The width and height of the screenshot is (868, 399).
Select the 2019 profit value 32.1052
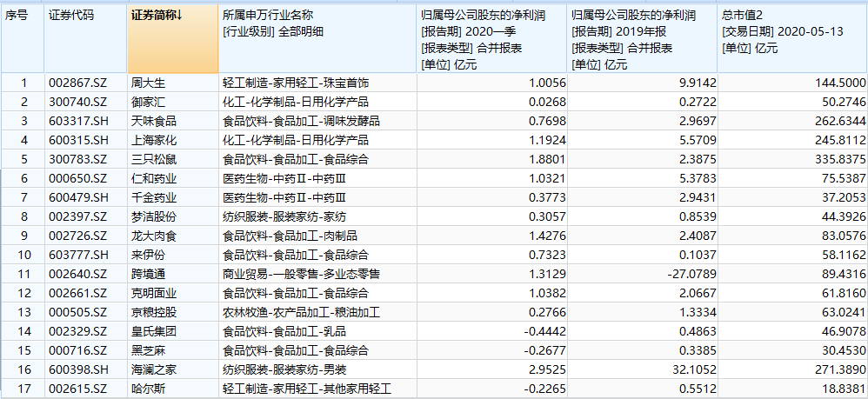pyautogui.click(x=642, y=369)
